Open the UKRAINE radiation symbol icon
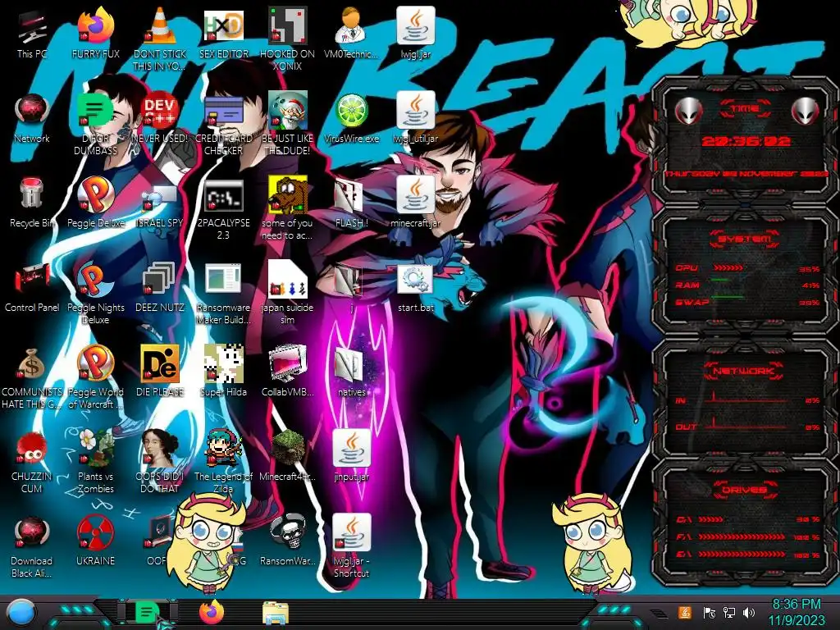 95,533
